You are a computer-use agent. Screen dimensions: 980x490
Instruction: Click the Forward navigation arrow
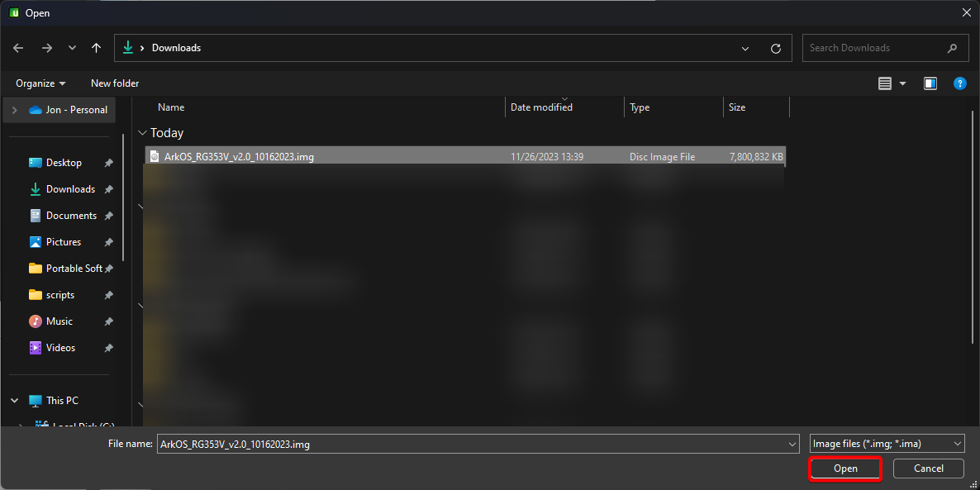click(46, 48)
